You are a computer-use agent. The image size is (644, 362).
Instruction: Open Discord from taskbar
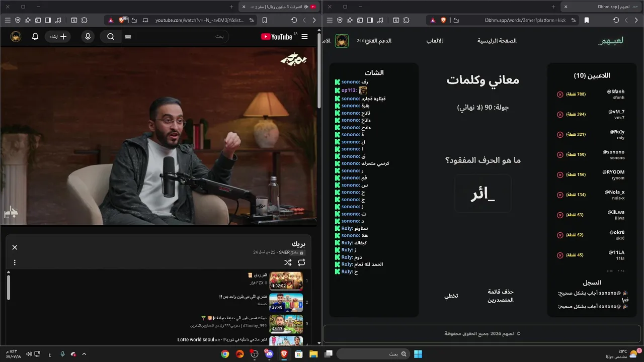coord(269,354)
